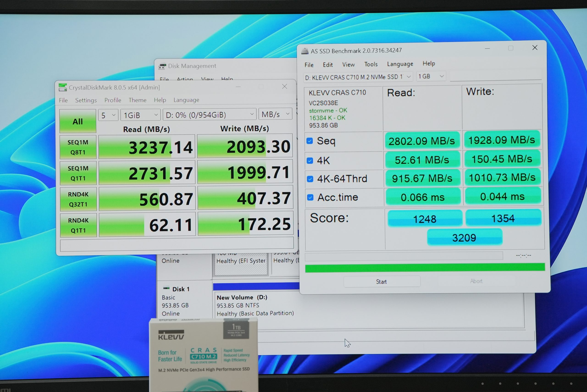Click the AS SSD Benchmark title bar icon

[x=305, y=51]
